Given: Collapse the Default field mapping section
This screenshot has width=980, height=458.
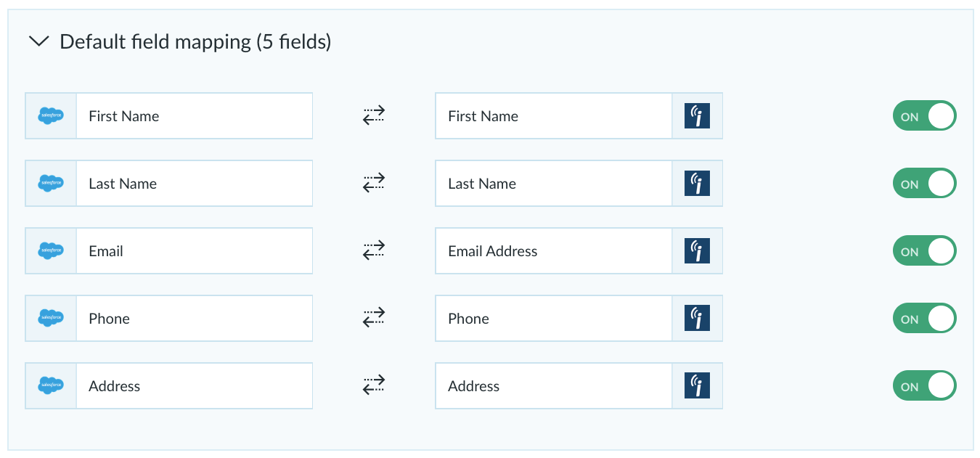Looking at the screenshot, I should click(x=38, y=42).
